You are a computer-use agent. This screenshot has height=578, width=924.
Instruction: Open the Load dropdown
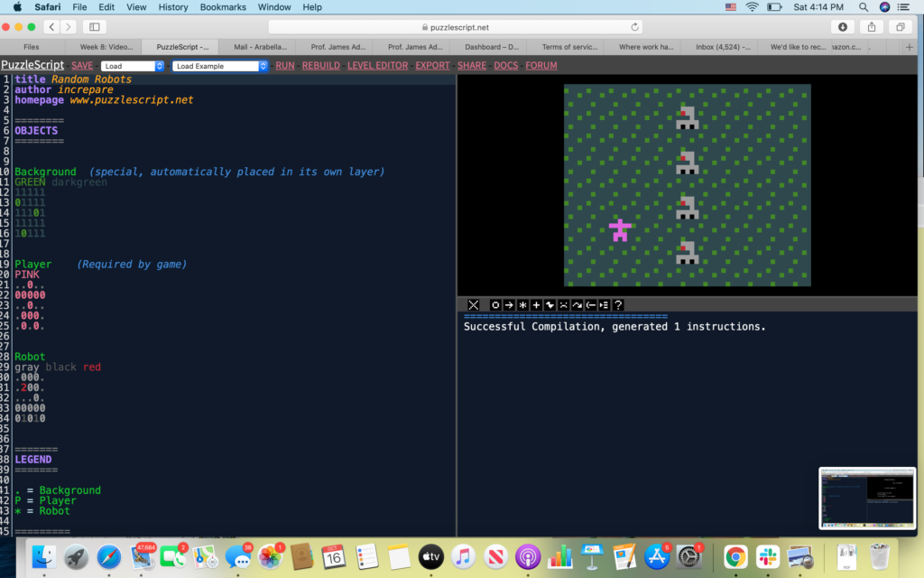(133, 66)
